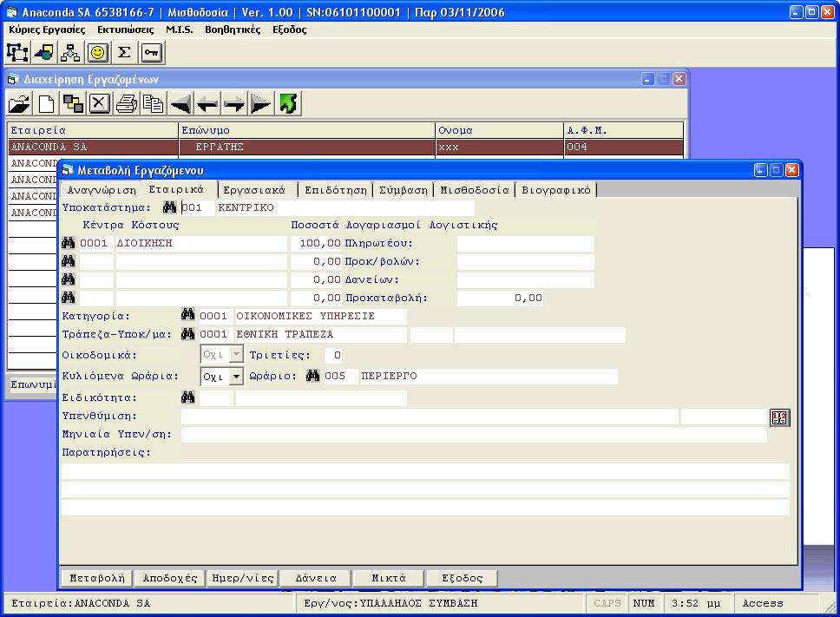This screenshot has width=840, height=617.
Task: Open the Εκτυπώσεις menu
Action: (x=126, y=30)
